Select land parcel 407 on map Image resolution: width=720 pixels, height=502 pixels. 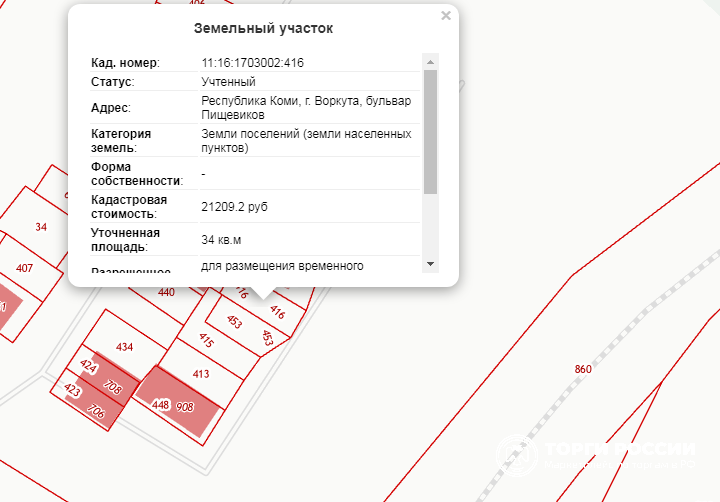pyautogui.click(x=25, y=268)
